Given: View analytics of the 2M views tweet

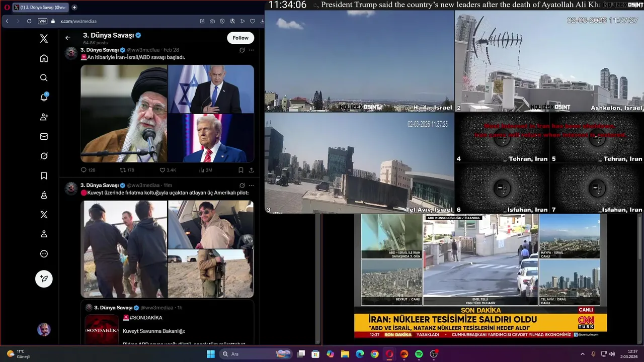Looking at the screenshot, I should pyautogui.click(x=205, y=170).
